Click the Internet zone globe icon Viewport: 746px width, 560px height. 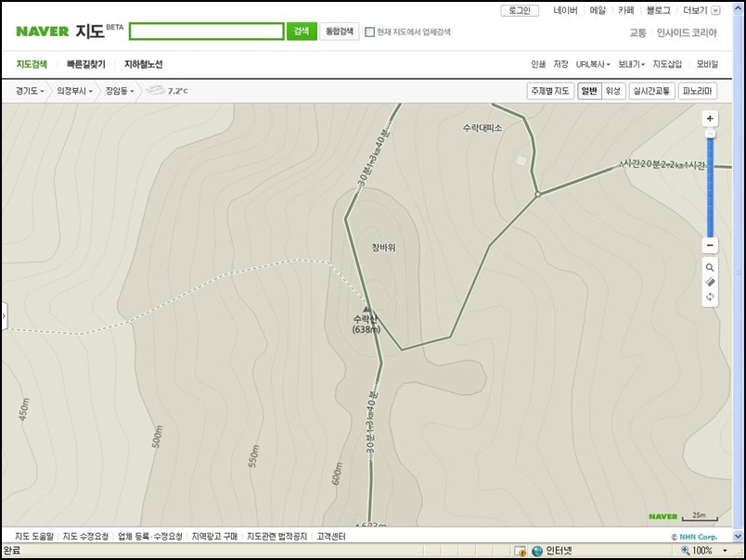537,551
